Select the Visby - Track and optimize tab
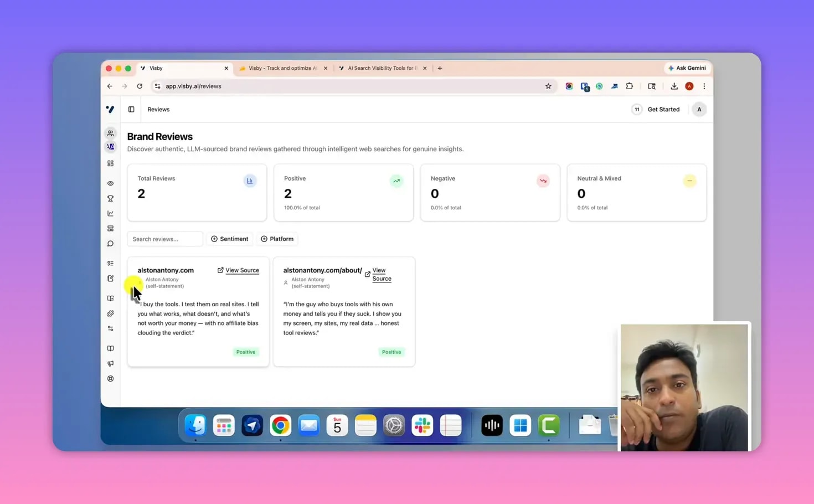This screenshot has height=504, width=814. [x=283, y=68]
